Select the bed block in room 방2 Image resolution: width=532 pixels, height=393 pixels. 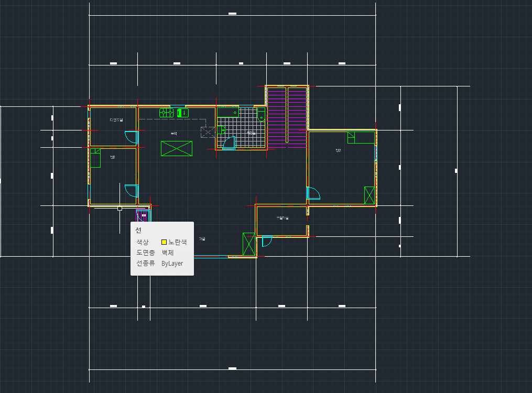tap(361, 137)
